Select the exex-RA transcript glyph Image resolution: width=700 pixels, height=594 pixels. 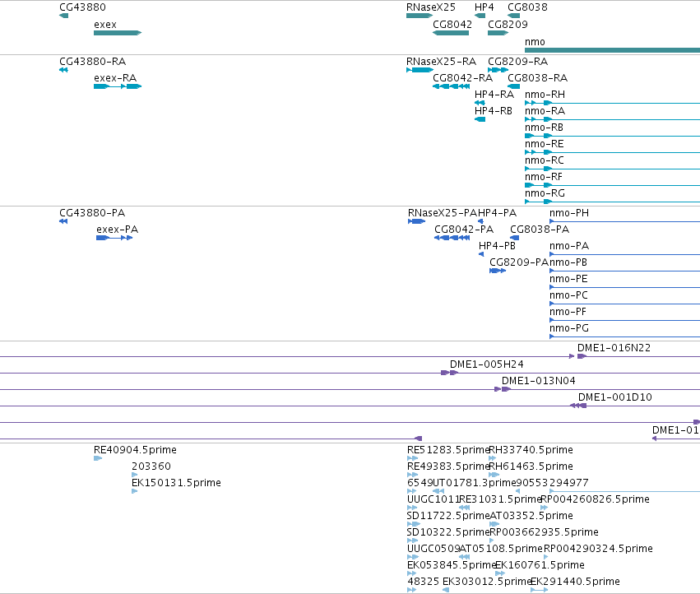point(118,86)
